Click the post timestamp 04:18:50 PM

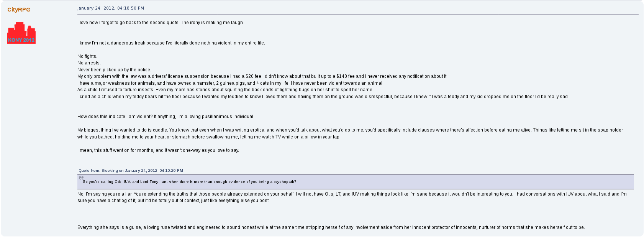[x=111, y=8]
